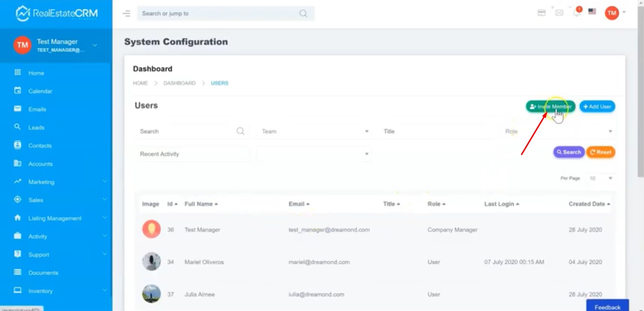Open Contacts in the sidebar
The image size is (644, 311).
(x=40, y=146)
